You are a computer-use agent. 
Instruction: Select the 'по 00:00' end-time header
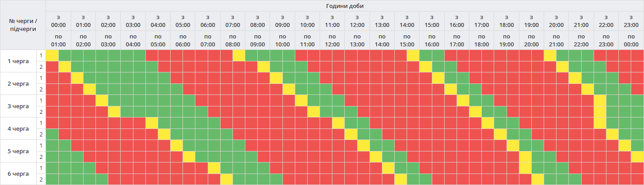[x=631, y=40]
